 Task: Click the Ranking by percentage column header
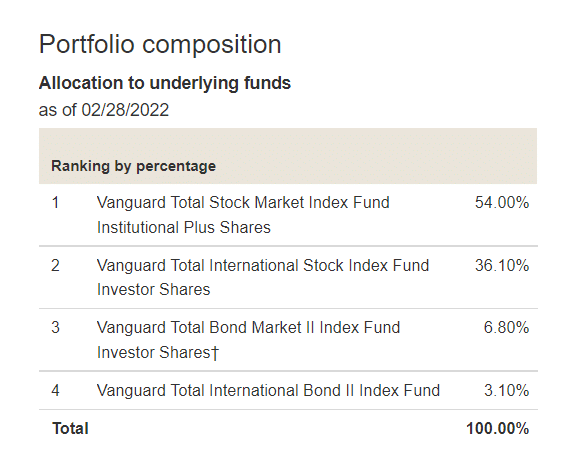(133, 166)
